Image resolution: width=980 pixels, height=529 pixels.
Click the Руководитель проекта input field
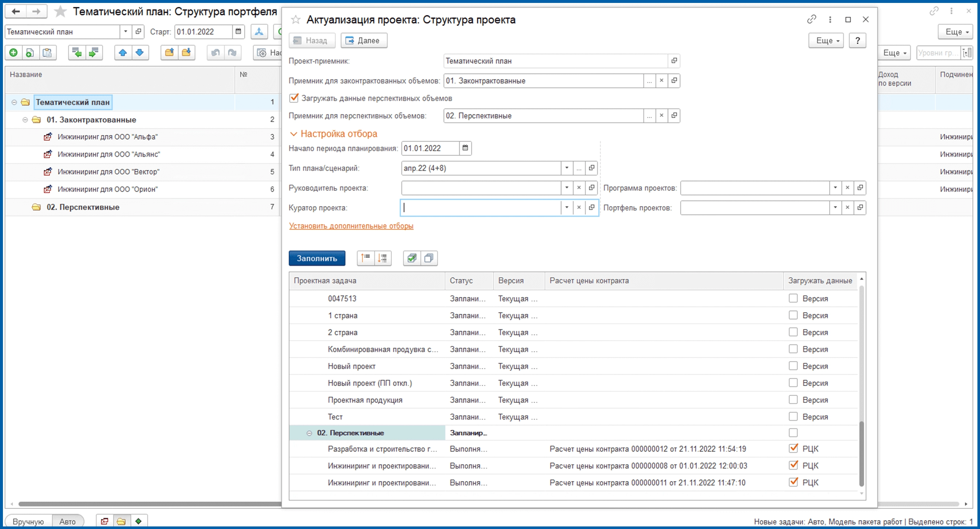[x=481, y=188]
